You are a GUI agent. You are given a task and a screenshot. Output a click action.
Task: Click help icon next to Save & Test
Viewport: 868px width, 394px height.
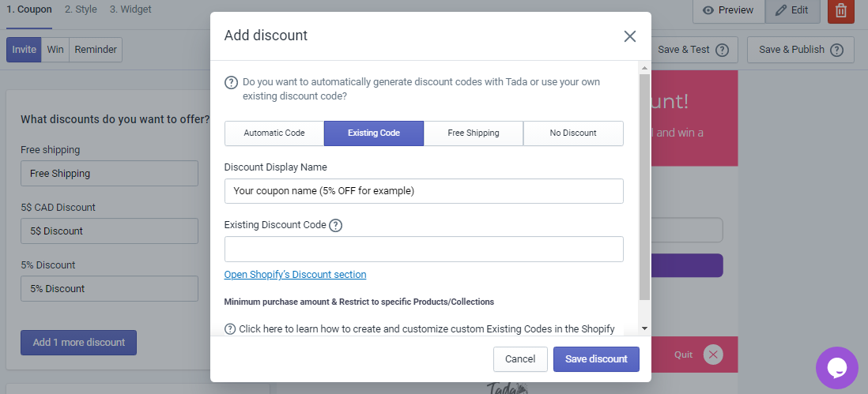pyautogui.click(x=722, y=51)
